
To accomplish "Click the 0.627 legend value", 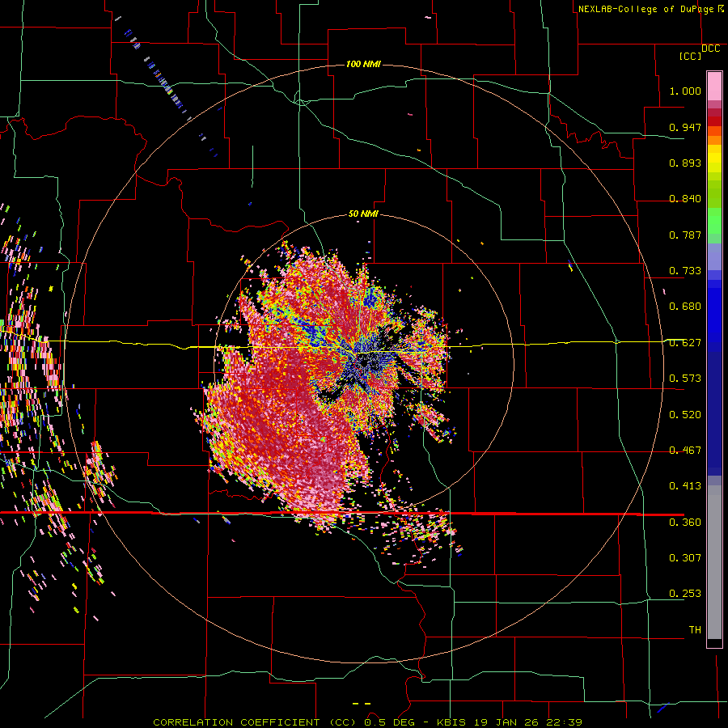I will (685, 343).
